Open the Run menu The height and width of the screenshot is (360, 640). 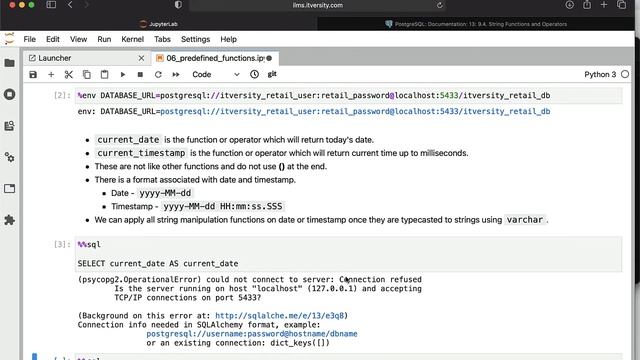104,39
